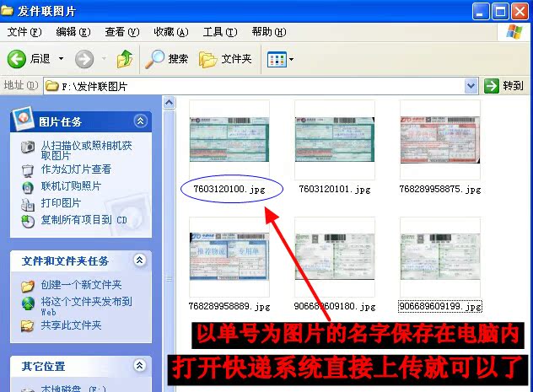
Task: Open the 搜索 search tool
Action: point(167,59)
